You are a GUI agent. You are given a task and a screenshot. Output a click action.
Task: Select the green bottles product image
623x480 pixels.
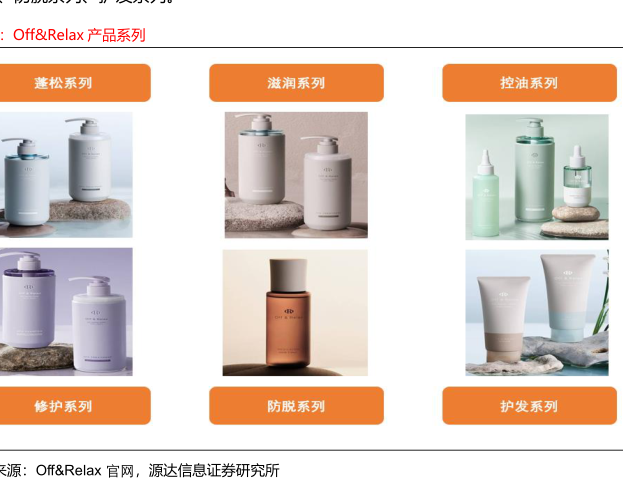pyautogui.click(x=537, y=177)
